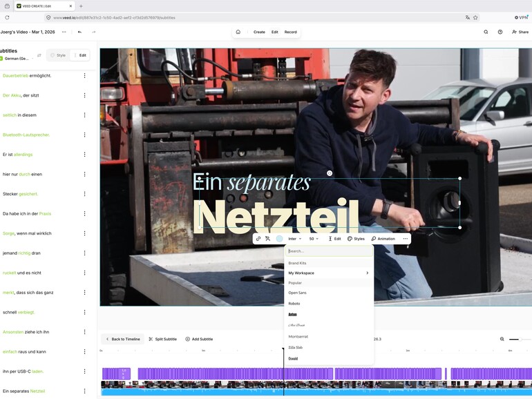Open project options next to Joerg's Video

[64, 32]
